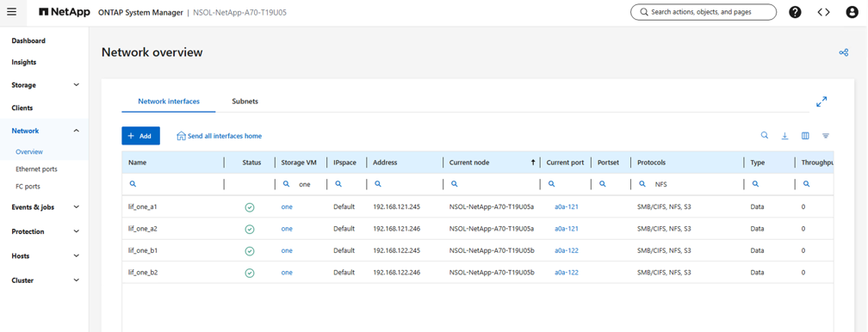This screenshot has width=868, height=332.
Task: Open storage VM link for lif_one_a1
Action: click(287, 207)
